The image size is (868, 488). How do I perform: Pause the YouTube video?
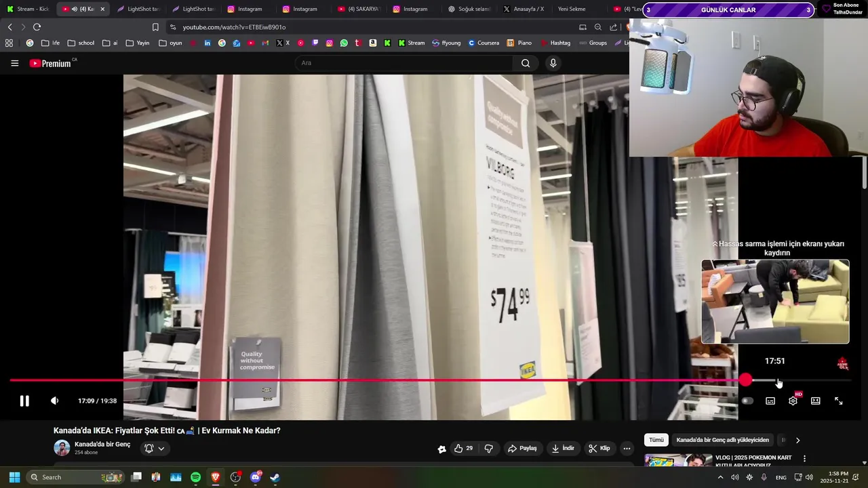24,401
